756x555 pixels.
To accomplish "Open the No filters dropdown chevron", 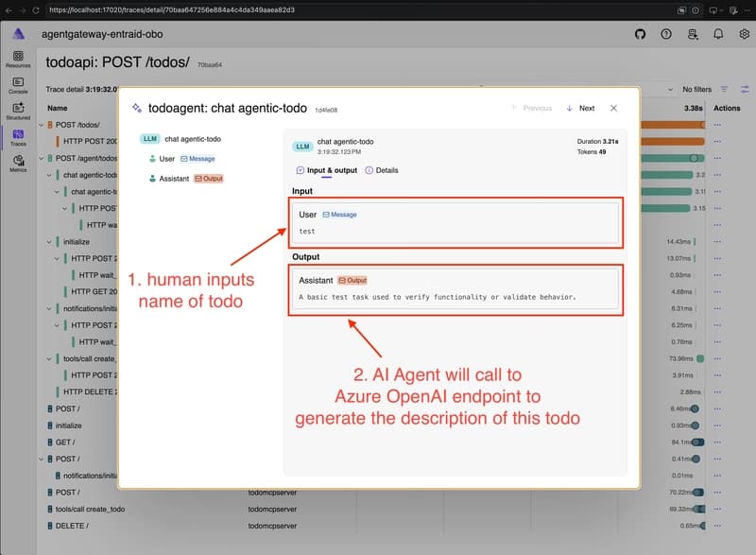I will (670, 89).
